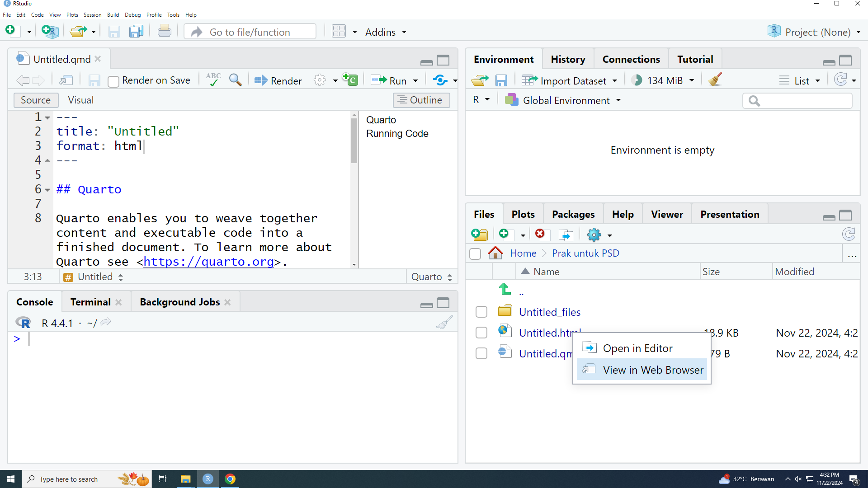Select View in Web Browser option
This screenshot has height=488, width=868.
pyautogui.click(x=652, y=370)
